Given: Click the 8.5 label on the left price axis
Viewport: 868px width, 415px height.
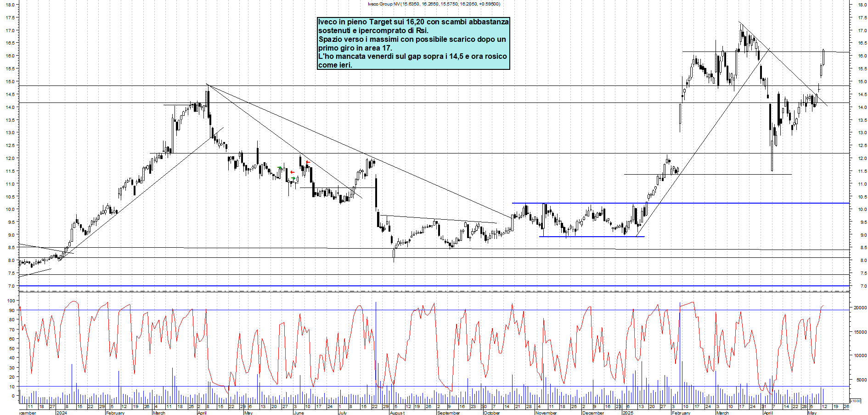Looking at the screenshot, I should tap(11, 248).
